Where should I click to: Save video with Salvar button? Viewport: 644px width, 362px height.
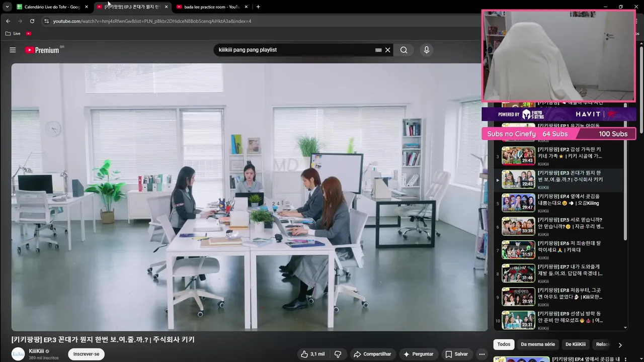[456, 354]
